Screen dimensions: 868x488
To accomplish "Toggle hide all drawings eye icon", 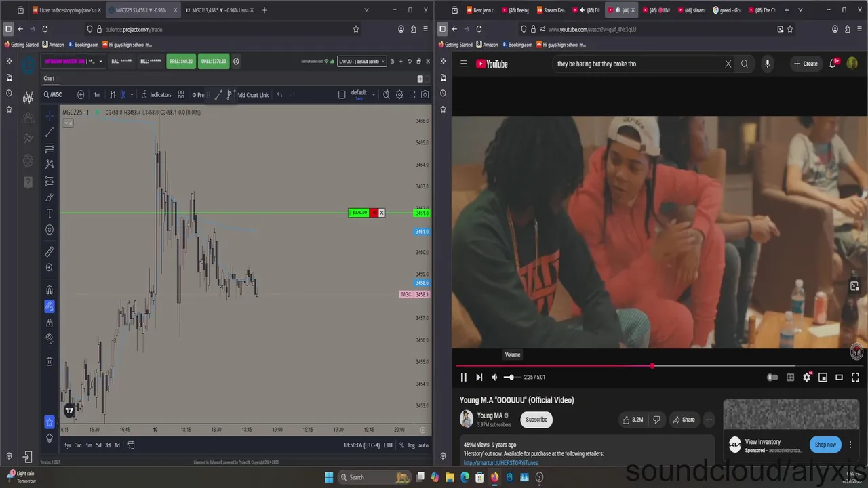I will (x=50, y=339).
